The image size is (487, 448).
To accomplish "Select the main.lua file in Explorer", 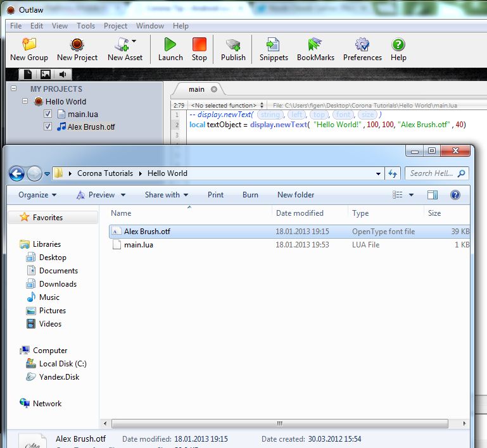I will pyautogui.click(x=289, y=245).
